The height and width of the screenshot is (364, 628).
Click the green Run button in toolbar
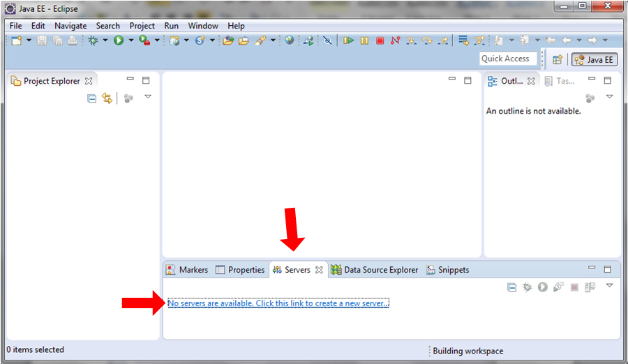click(x=119, y=40)
